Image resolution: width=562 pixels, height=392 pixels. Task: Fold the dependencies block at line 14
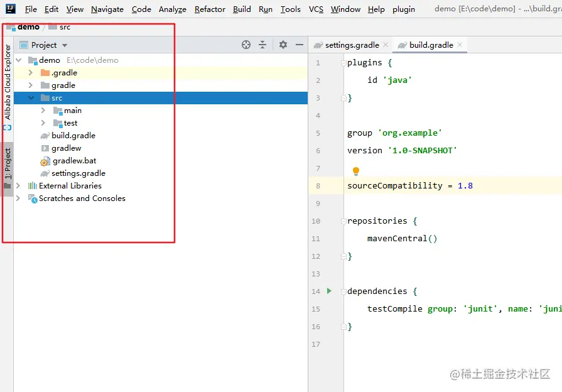(x=343, y=291)
